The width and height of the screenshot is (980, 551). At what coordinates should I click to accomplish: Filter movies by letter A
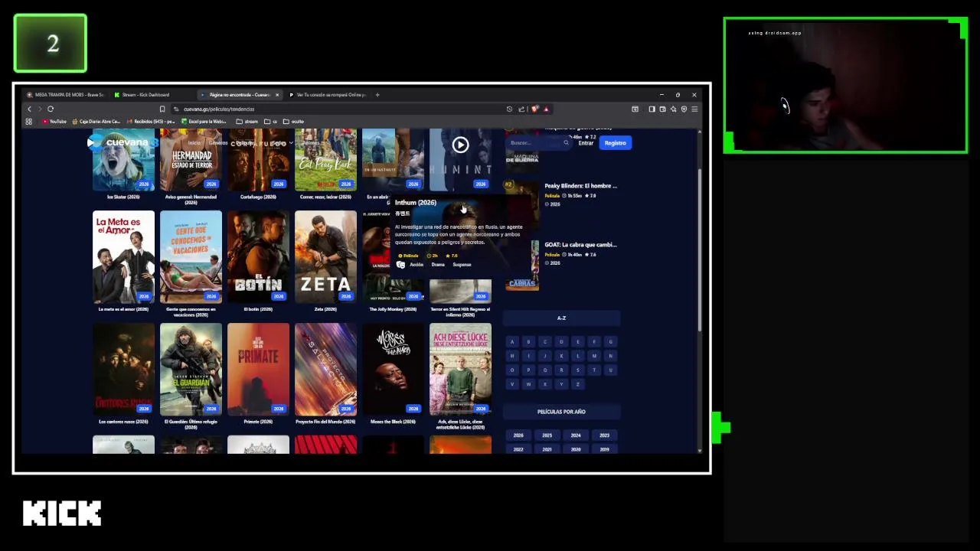(511, 342)
